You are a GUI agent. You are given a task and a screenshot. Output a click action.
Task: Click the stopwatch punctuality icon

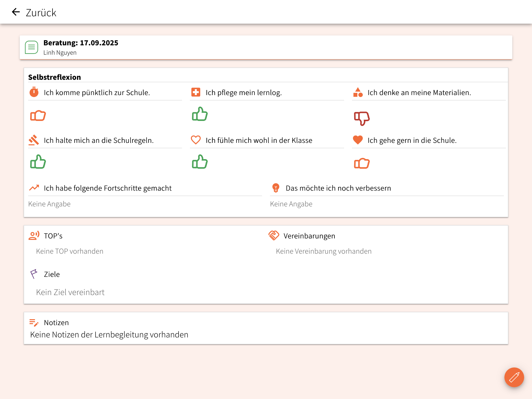pyautogui.click(x=34, y=92)
